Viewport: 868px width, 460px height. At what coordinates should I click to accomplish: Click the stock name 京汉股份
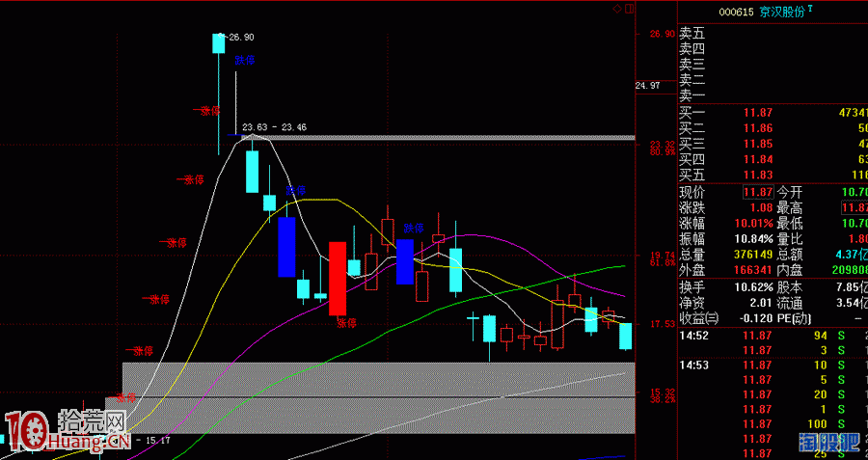click(781, 12)
